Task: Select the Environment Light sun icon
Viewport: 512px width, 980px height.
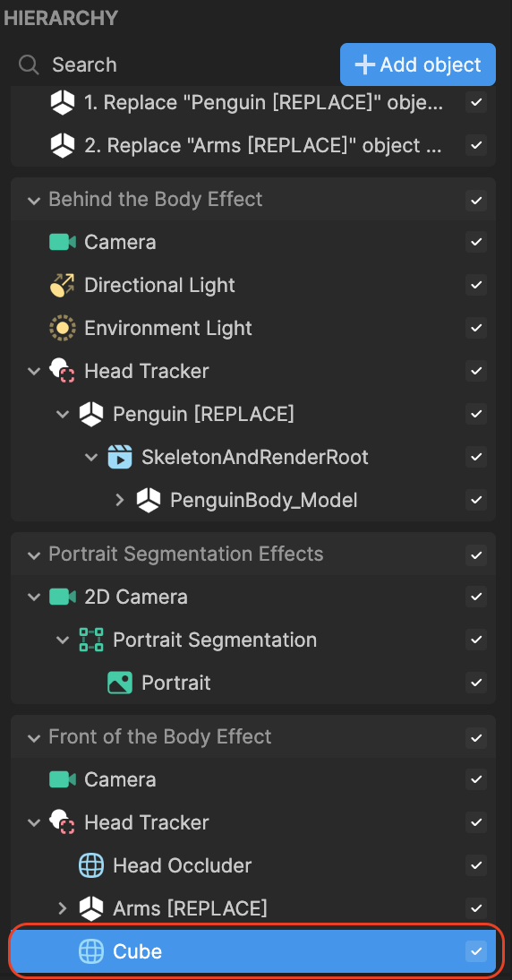Action: tap(62, 328)
